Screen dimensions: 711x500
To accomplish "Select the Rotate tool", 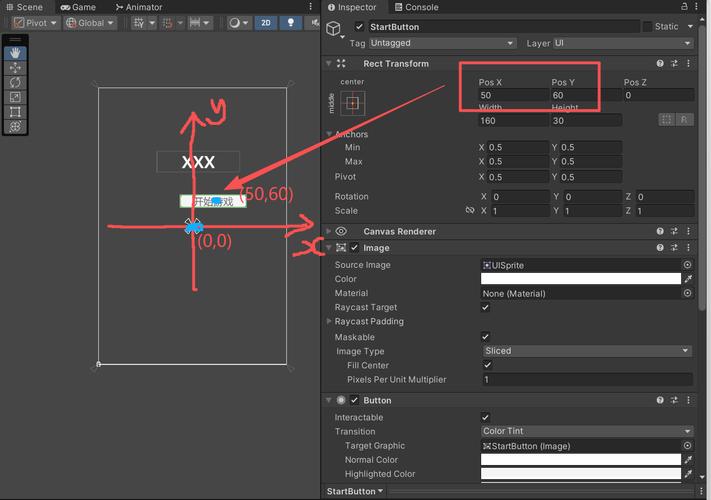I will [16, 82].
